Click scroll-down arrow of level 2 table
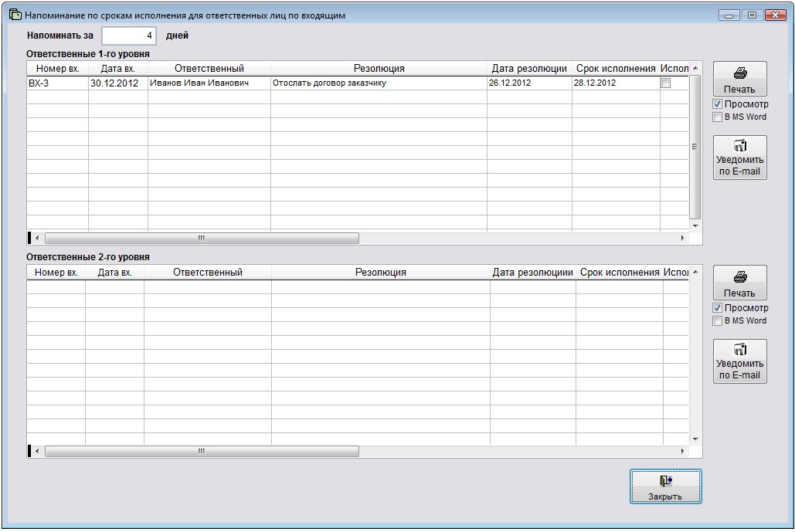The image size is (795, 532). click(695, 439)
